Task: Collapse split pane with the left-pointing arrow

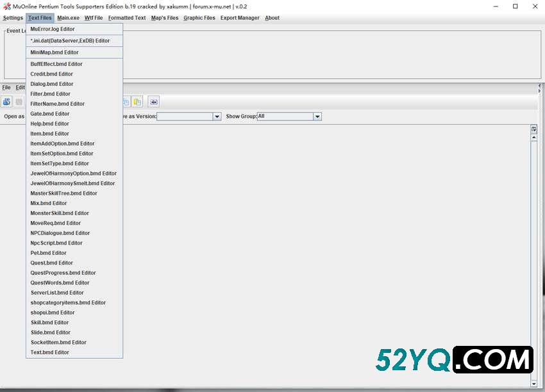Action: coord(539,85)
